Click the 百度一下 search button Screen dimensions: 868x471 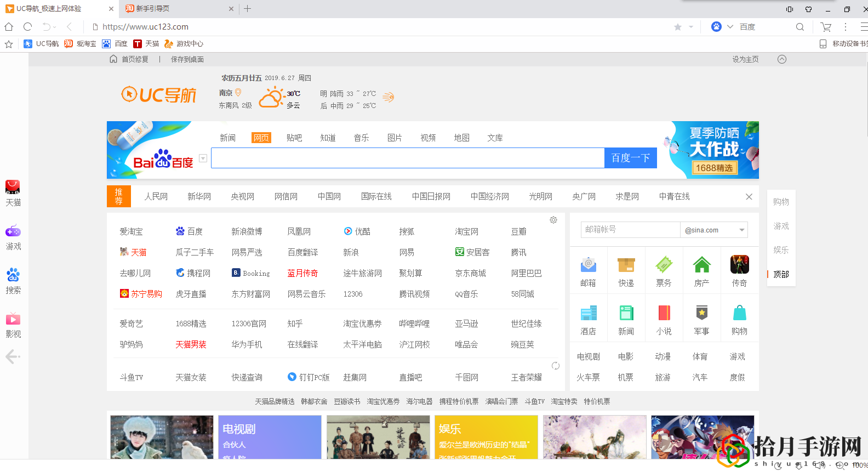tap(631, 158)
